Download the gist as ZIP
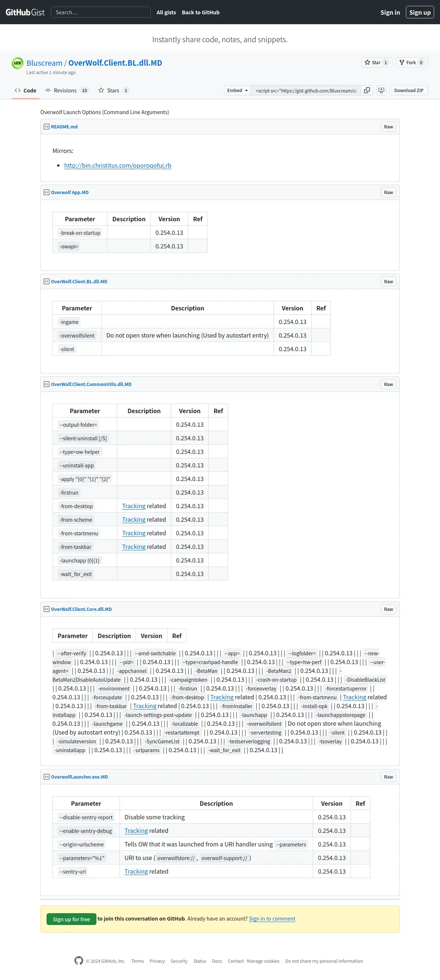This screenshot has width=440, height=980. (408, 90)
